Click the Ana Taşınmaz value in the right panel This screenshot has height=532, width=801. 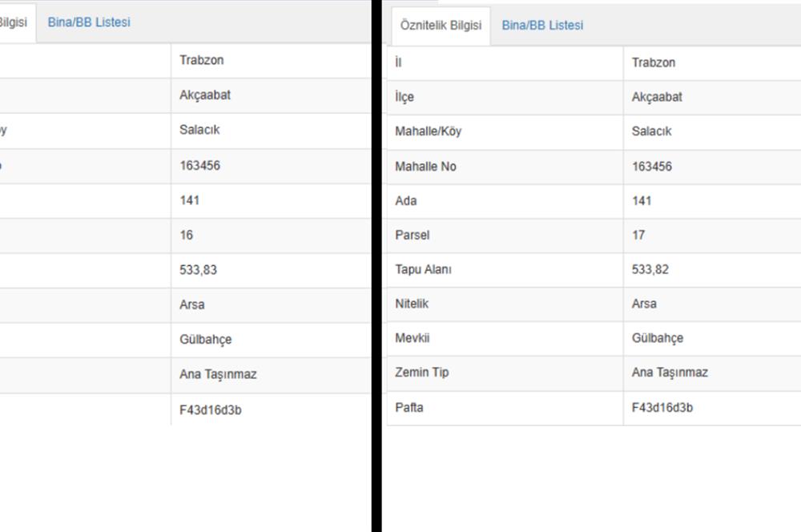coord(670,373)
